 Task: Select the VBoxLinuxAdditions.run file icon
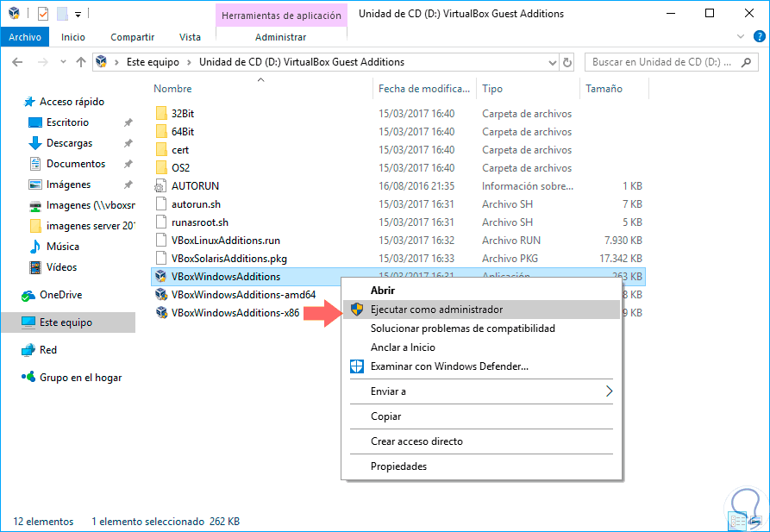tap(161, 241)
